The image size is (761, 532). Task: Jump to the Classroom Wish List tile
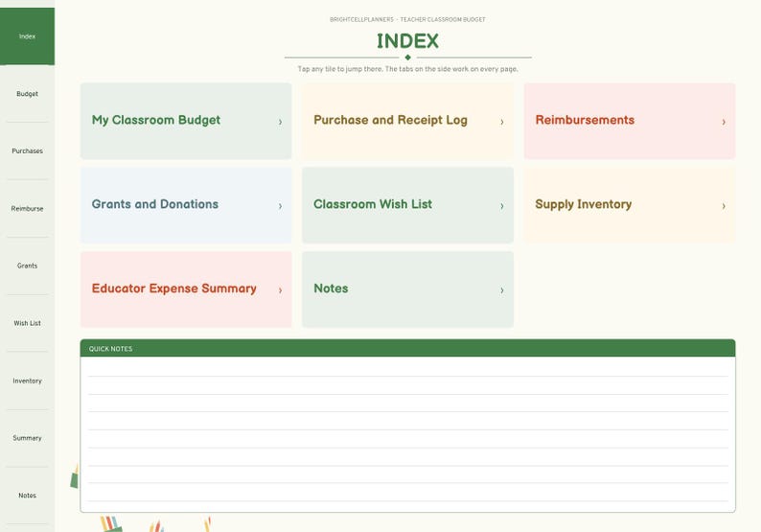(407, 205)
